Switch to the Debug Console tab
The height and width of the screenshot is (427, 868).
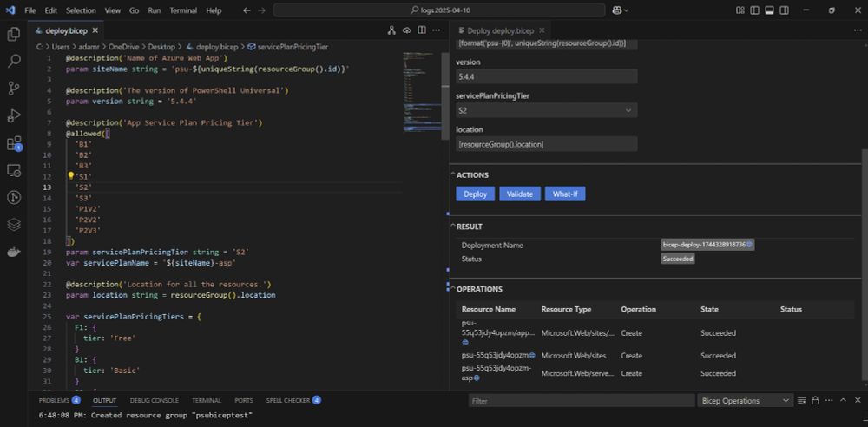point(154,400)
